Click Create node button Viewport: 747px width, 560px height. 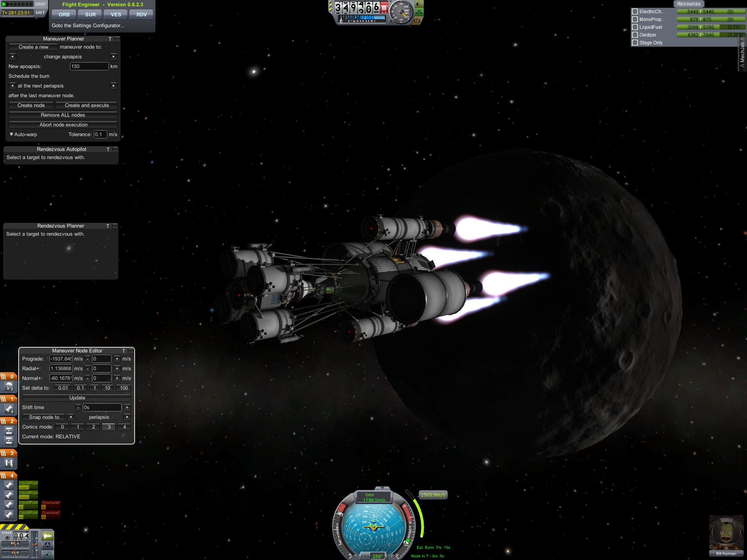pyautogui.click(x=31, y=105)
